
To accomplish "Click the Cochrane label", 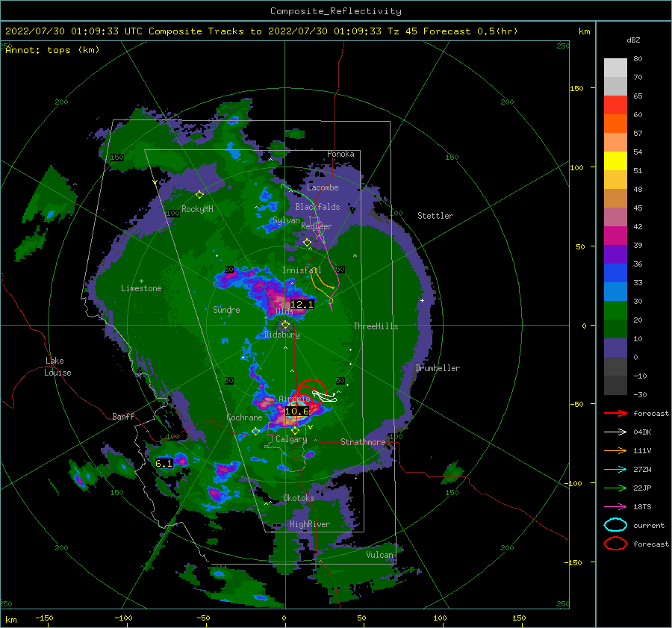I will [244, 417].
